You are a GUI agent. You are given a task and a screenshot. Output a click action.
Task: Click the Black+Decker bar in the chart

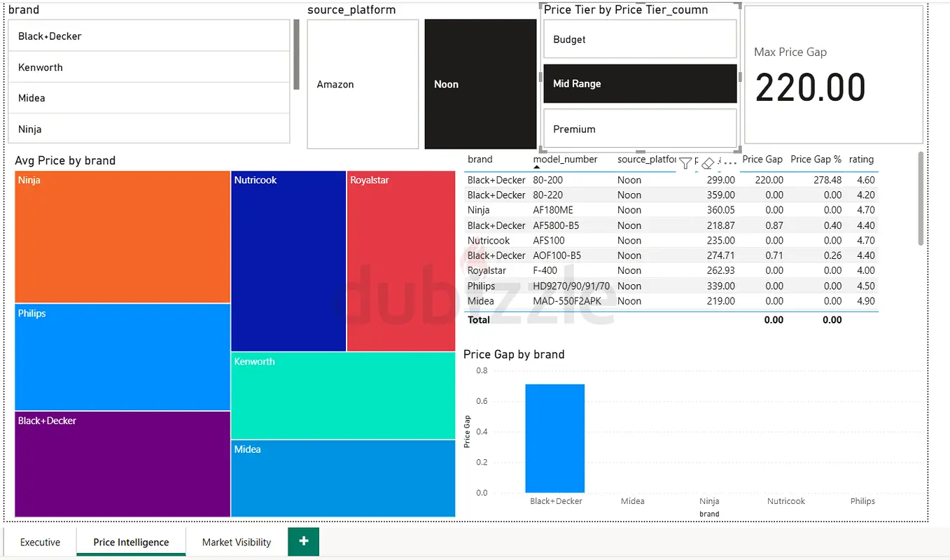[x=555, y=438]
